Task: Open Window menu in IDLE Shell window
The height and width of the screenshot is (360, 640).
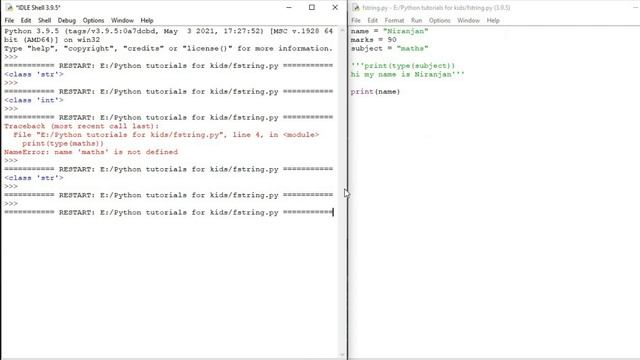Action: point(122,20)
